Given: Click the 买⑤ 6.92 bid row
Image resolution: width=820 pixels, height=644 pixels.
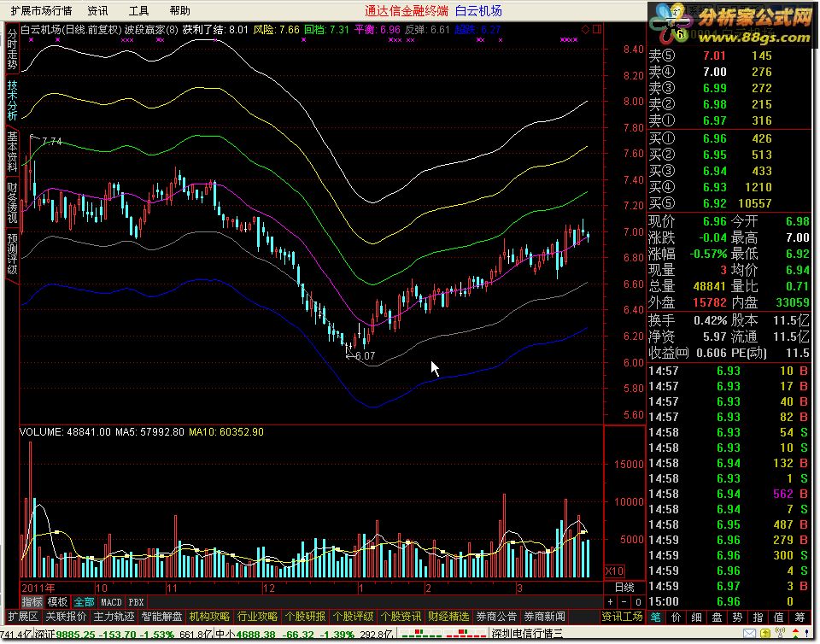Looking at the screenshot, I should pos(729,203).
